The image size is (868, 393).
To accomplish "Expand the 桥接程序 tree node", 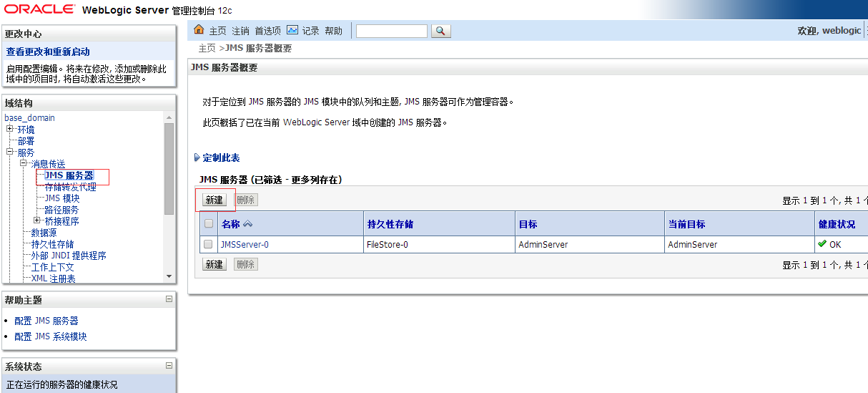I will (37, 220).
